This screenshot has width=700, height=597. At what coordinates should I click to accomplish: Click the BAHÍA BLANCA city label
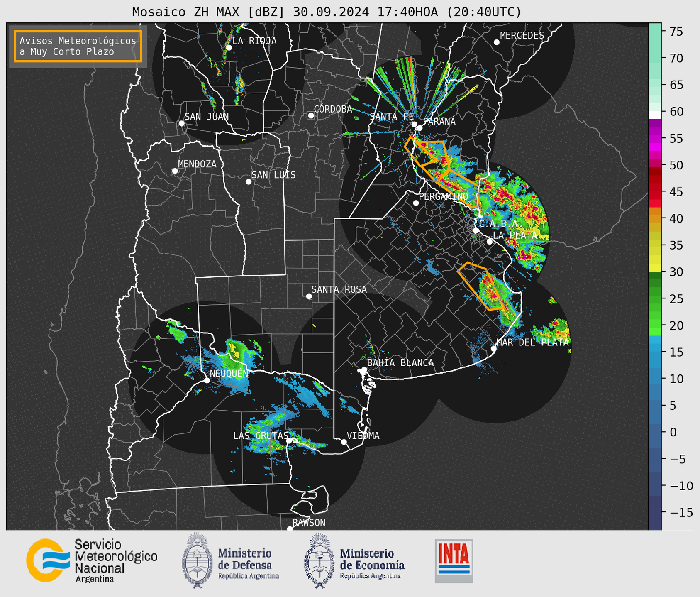coord(400,363)
